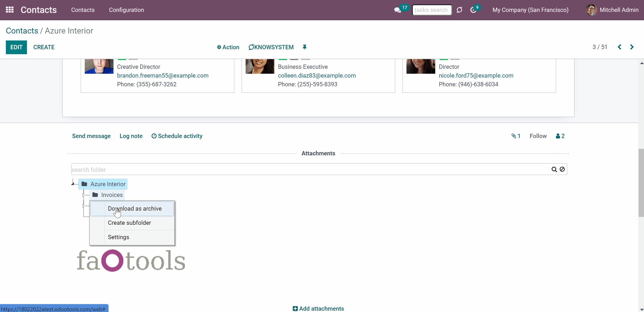Open the followers list icon

click(x=560, y=136)
